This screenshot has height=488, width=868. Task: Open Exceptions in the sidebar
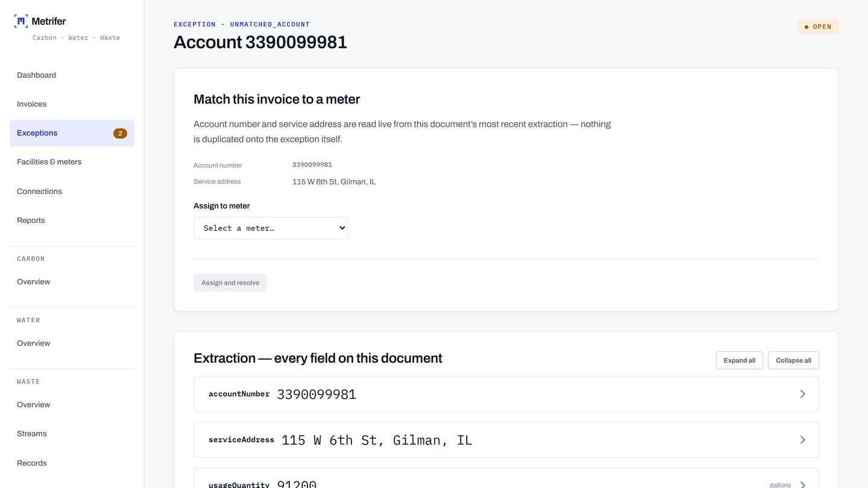pos(72,133)
